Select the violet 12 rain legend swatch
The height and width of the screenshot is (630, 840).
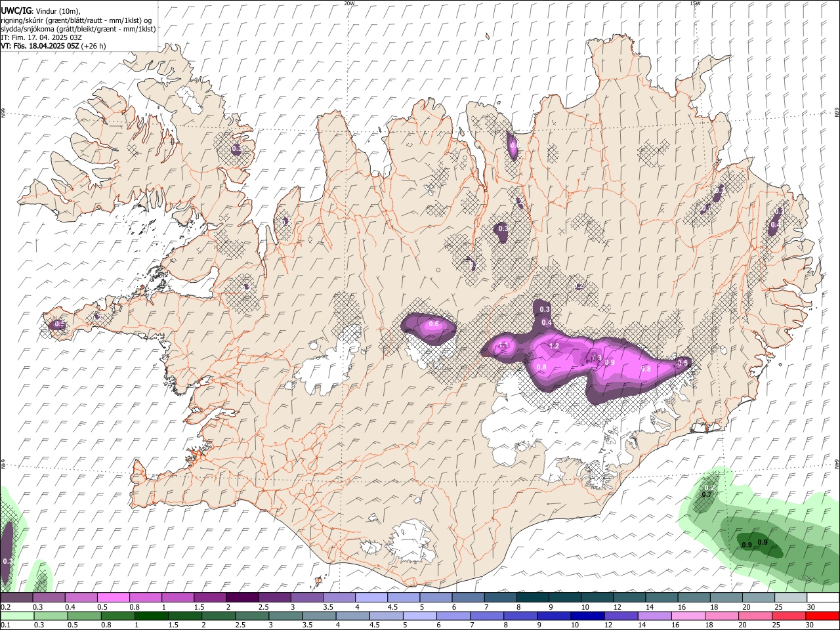[621, 616]
